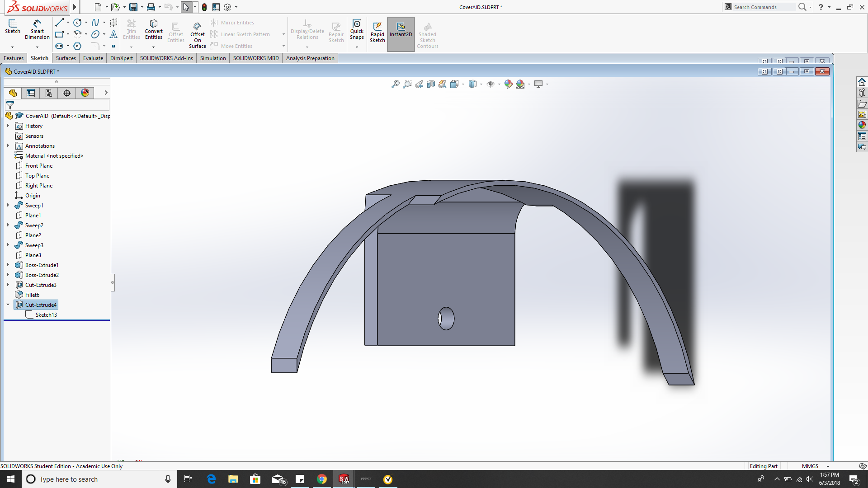Open SOLIDWORKS Resources home icon in task pane
The height and width of the screenshot is (488, 868).
tap(862, 82)
